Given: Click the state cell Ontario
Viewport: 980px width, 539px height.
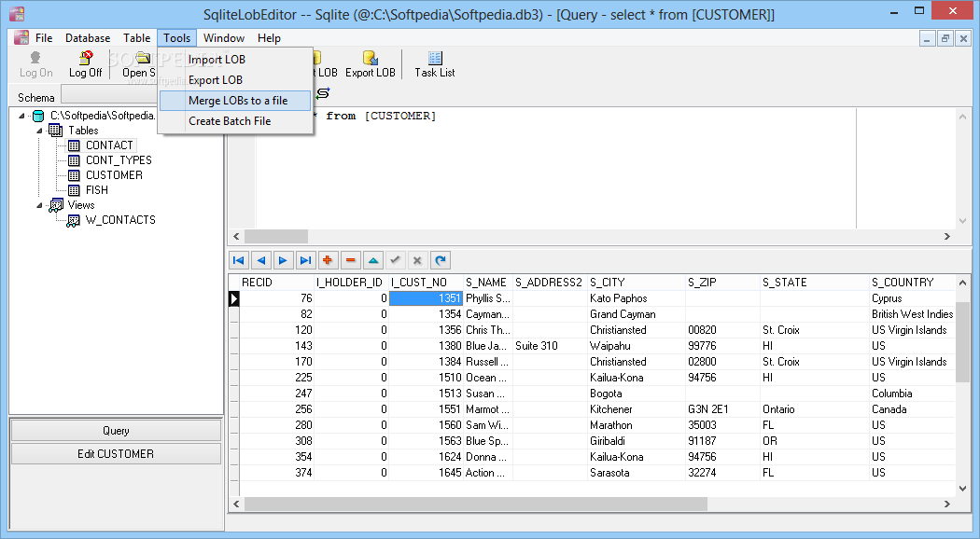Looking at the screenshot, I should (x=815, y=409).
